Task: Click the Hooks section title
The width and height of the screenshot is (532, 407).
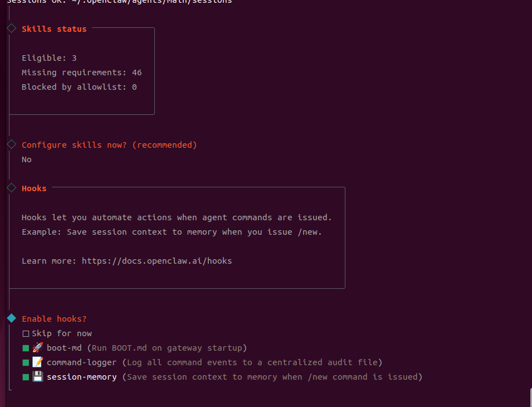Action: 34,188
